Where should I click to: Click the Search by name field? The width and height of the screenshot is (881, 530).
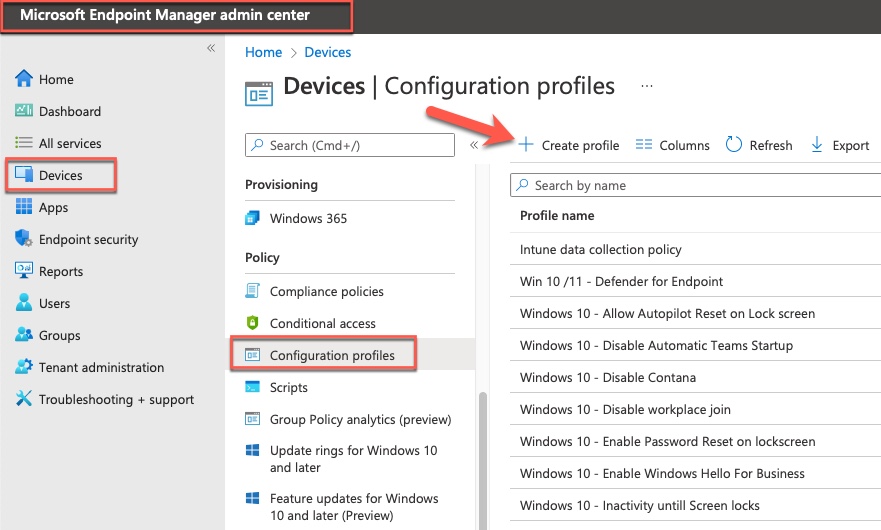[696, 185]
